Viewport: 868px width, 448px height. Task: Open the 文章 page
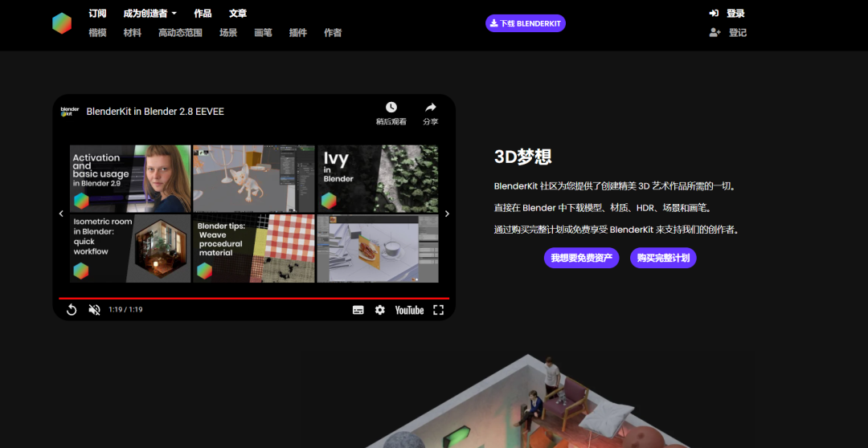click(238, 14)
